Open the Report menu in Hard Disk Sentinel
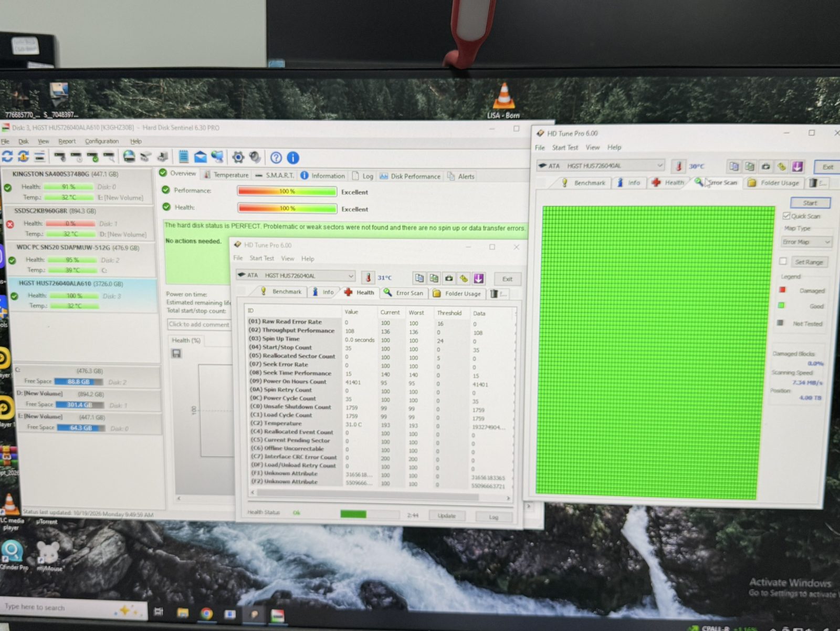Image resolution: width=840 pixels, height=631 pixels. (x=67, y=141)
